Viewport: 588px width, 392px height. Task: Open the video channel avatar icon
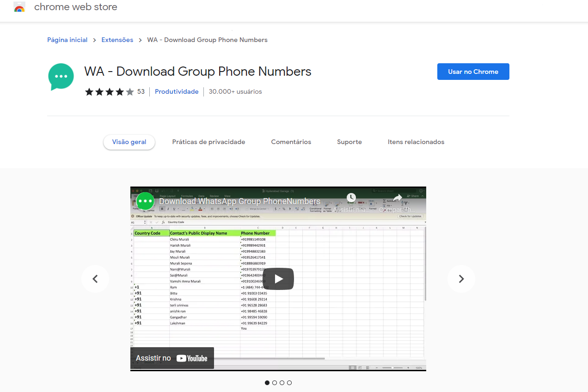pyautogui.click(x=145, y=201)
